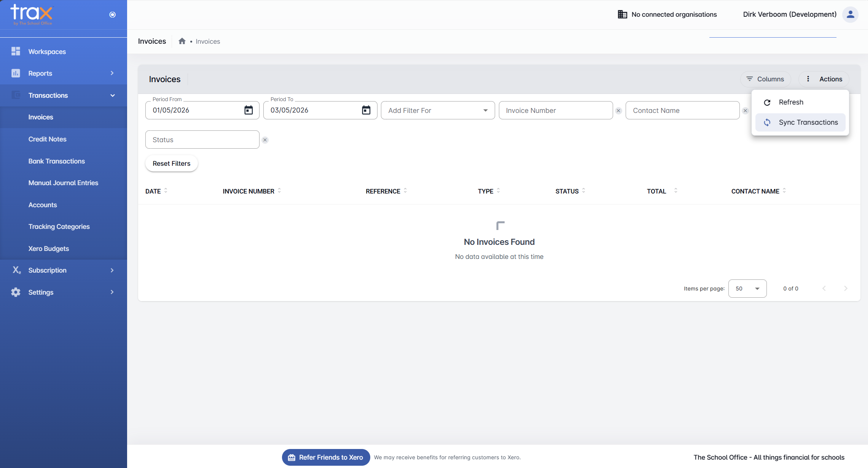Click the Workspaces sidebar label
The image size is (868, 468).
[x=47, y=52]
